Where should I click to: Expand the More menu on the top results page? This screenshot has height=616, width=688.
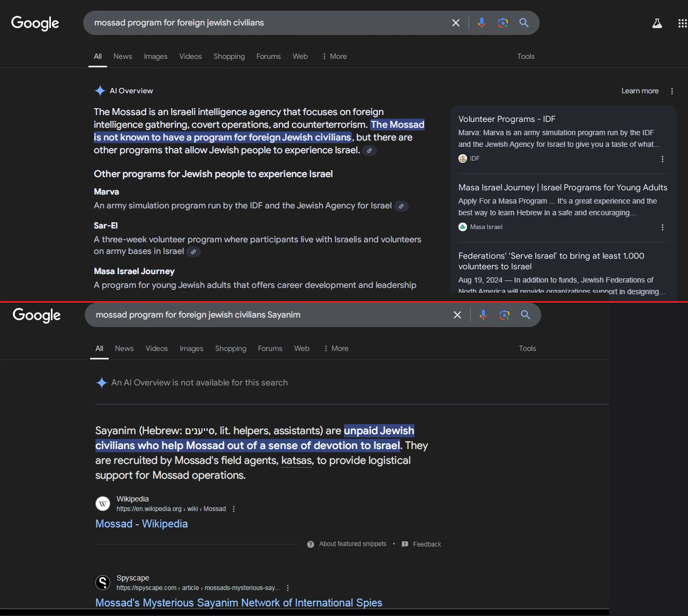pos(334,56)
